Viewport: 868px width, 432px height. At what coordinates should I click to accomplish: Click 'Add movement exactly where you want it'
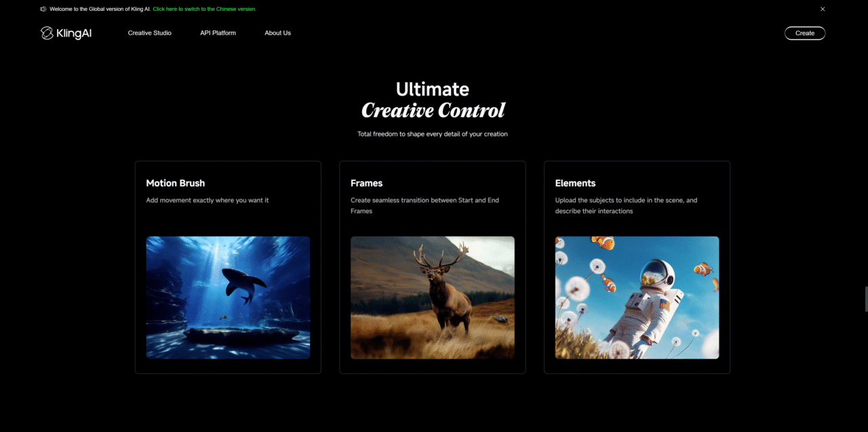click(208, 200)
